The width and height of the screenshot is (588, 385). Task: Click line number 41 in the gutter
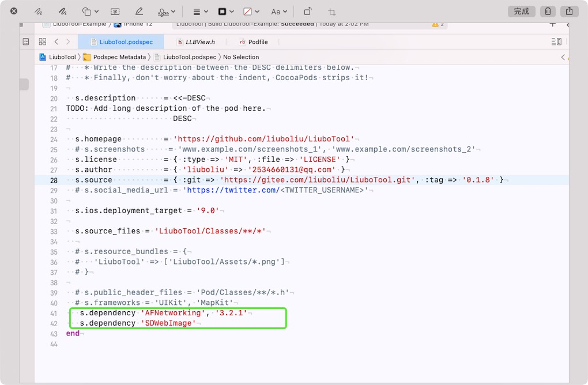pos(54,314)
